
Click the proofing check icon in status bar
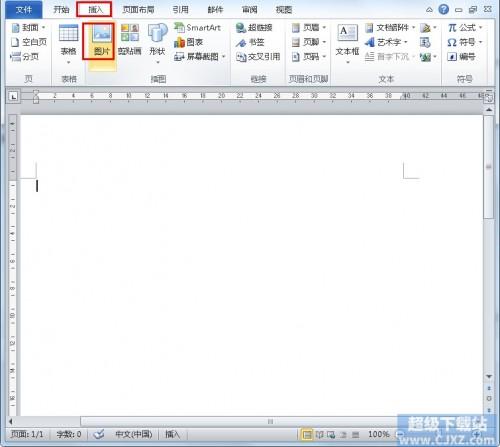[99, 434]
